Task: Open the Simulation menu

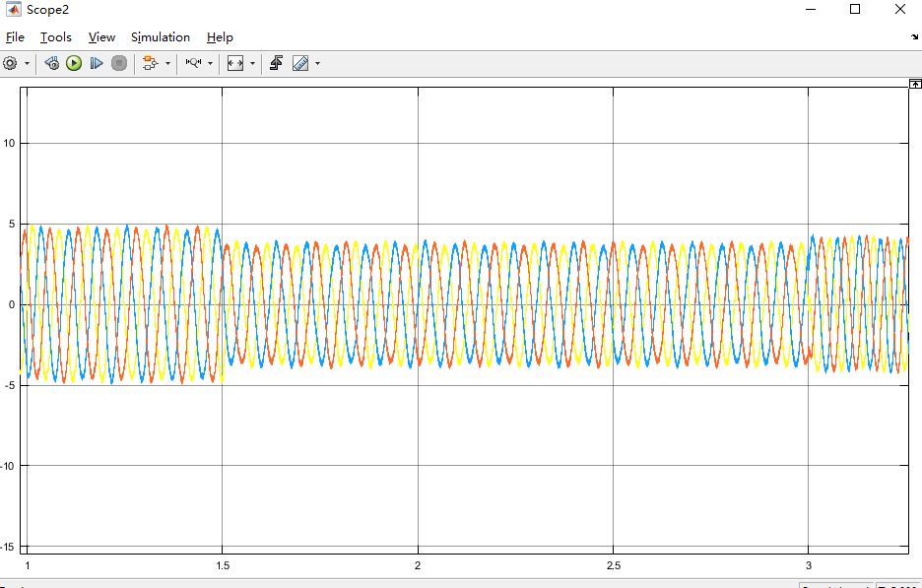Action: pyautogui.click(x=161, y=37)
